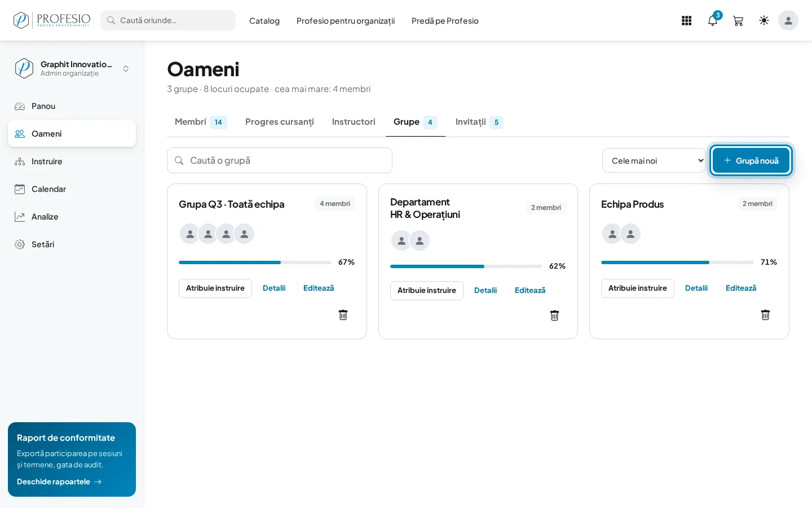Click the Grupă nouă button
Viewport: 812px width, 508px height.
(751, 160)
